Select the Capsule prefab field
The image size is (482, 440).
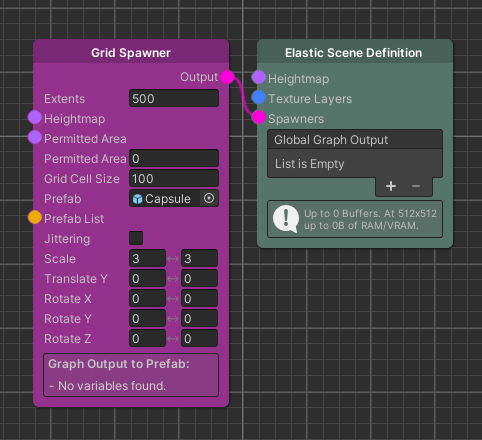click(x=165, y=198)
